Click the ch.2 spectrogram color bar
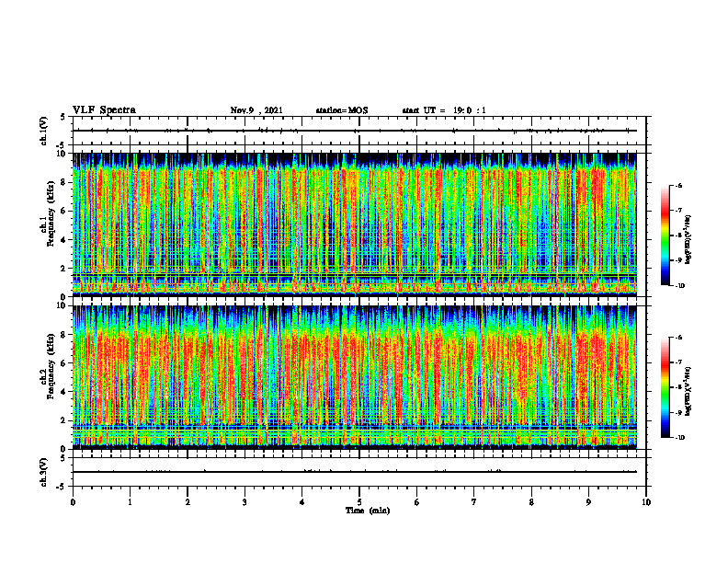 pyautogui.click(x=665, y=387)
